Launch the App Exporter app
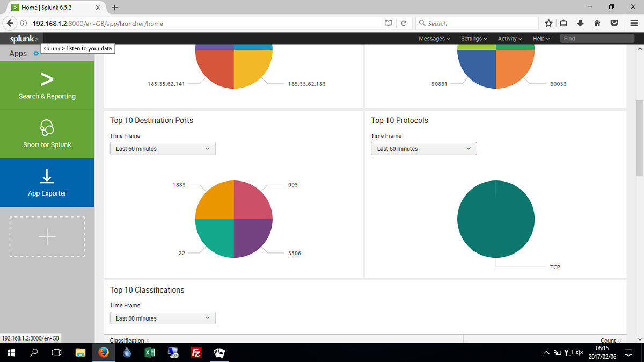This screenshot has width=644, height=362. (47, 183)
